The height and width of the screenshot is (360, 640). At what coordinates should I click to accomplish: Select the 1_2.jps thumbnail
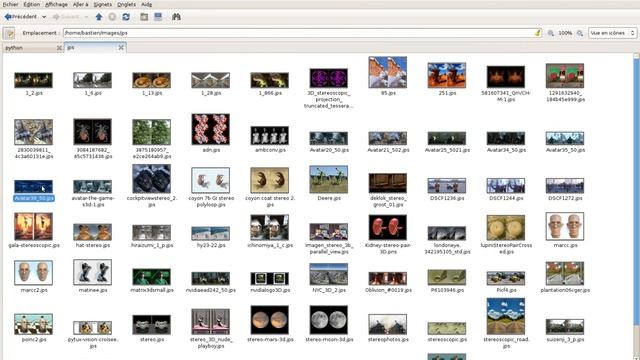coord(33,80)
